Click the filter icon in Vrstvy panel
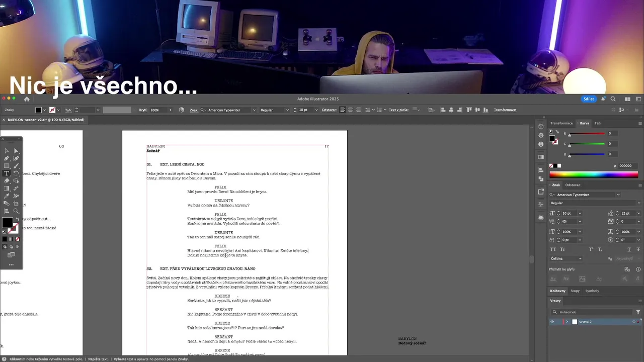The height and width of the screenshot is (362, 644). [x=638, y=312]
